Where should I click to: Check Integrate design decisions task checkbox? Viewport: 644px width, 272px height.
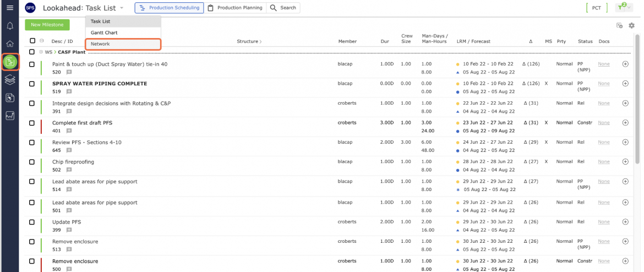32,103
